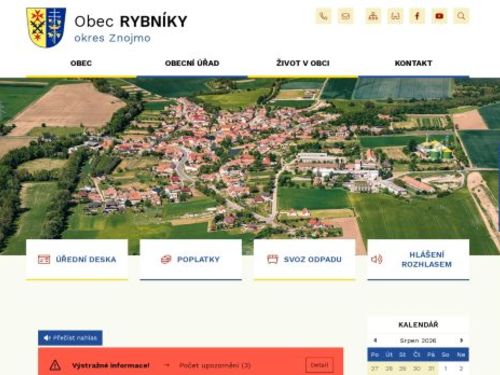Go to next month in calendar

pos(461,340)
